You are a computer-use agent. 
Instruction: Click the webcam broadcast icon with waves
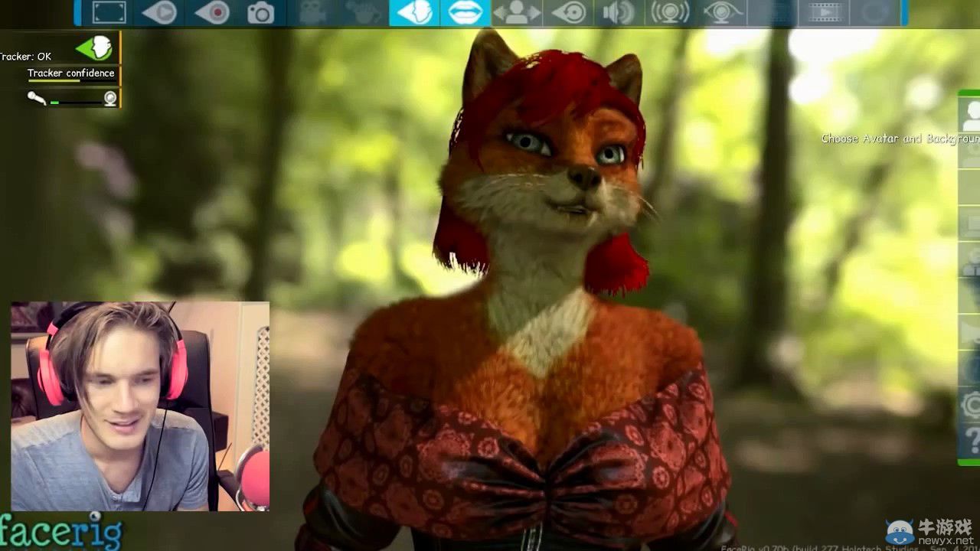(x=670, y=12)
